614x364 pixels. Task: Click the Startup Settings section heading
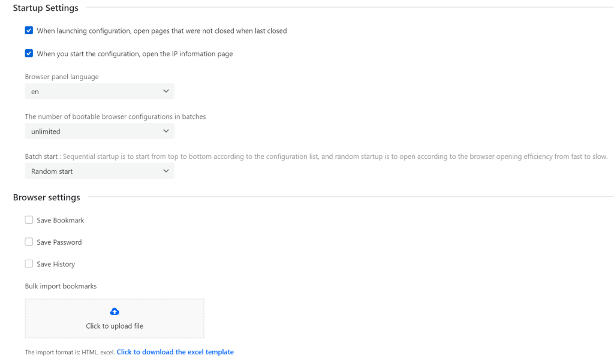tap(46, 8)
